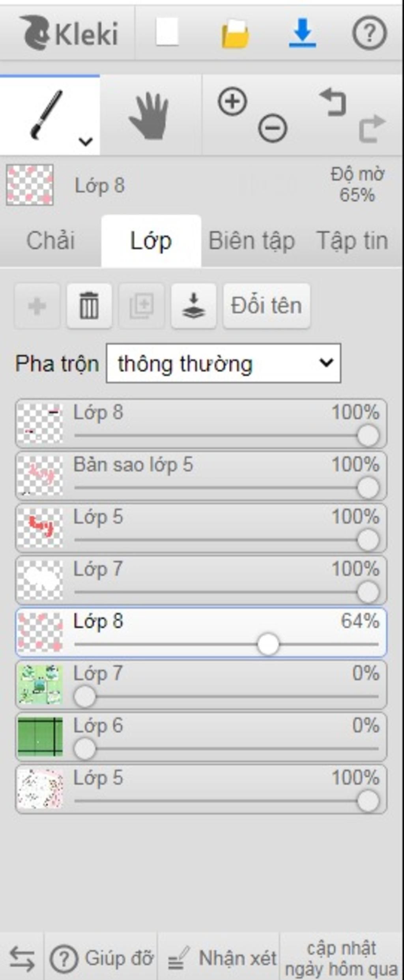Select the Bản sao lớp 5 layer
This screenshot has width=404, height=980.
click(x=201, y=476)
